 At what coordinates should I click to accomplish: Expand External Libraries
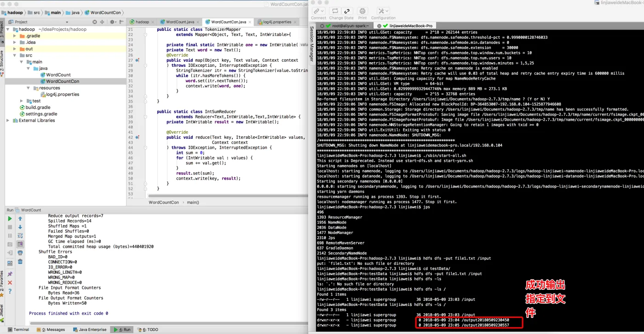8,120
